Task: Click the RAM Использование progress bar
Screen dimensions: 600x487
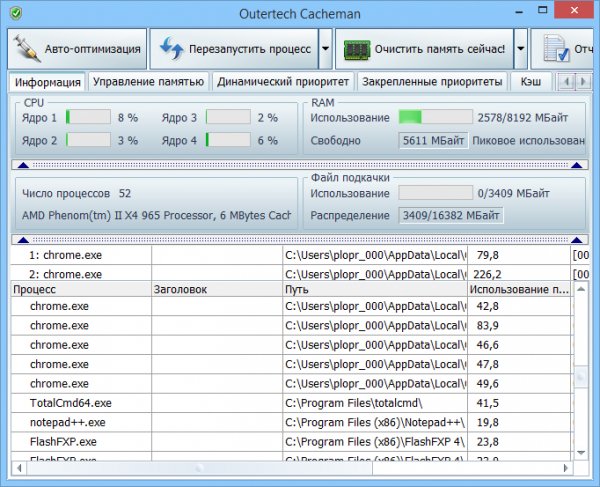Action: (435, 117)
